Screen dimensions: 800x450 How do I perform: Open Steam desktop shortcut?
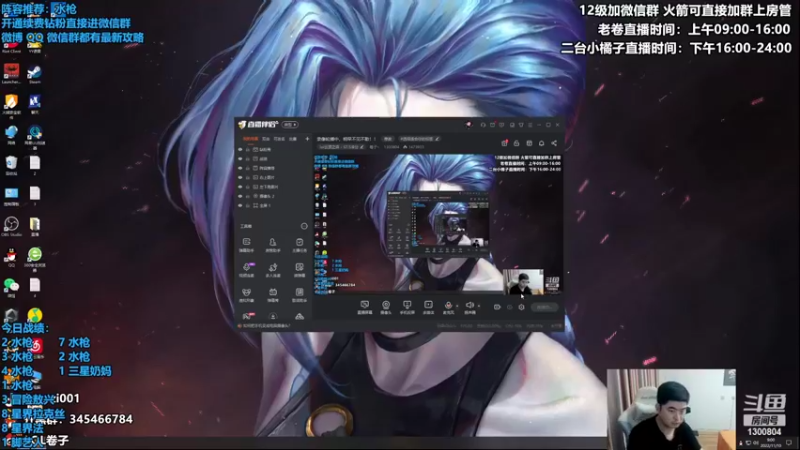(x=34, y=74)
